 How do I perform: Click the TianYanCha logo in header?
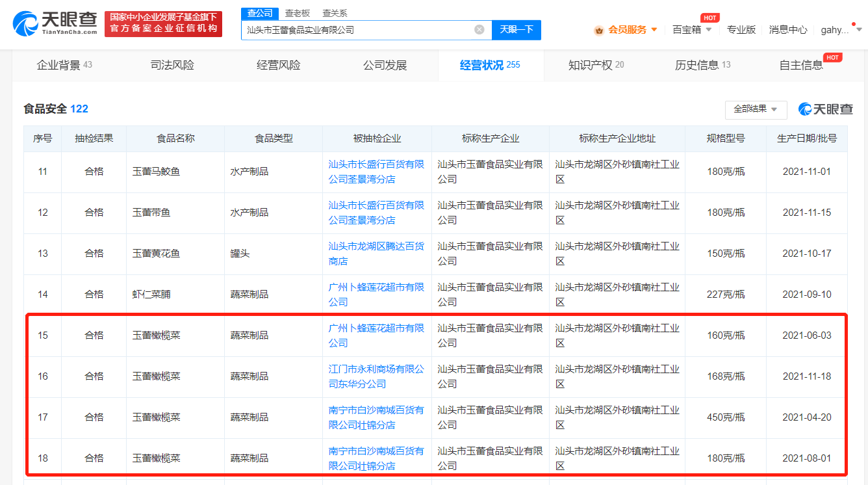(55, 24)
